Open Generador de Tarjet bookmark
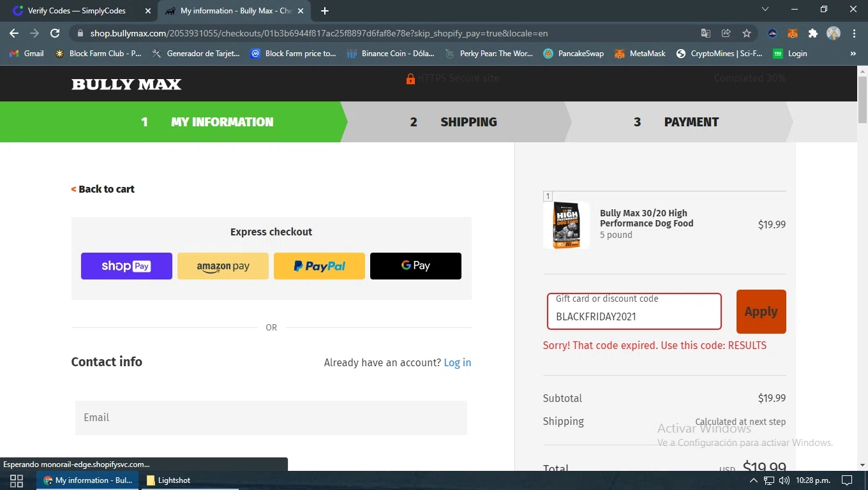This screenshot has width=868, height=490. click(x=196, y=54)
